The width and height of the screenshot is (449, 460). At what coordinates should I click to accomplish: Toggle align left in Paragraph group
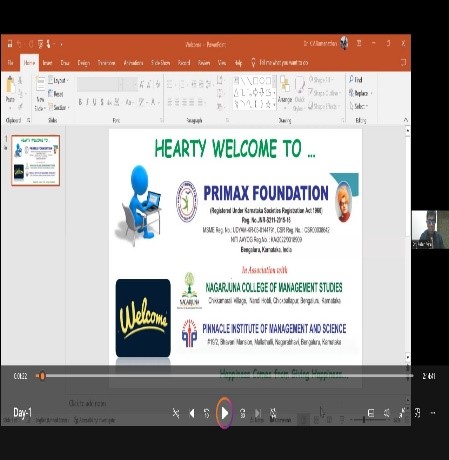click(x=170, y=102)
